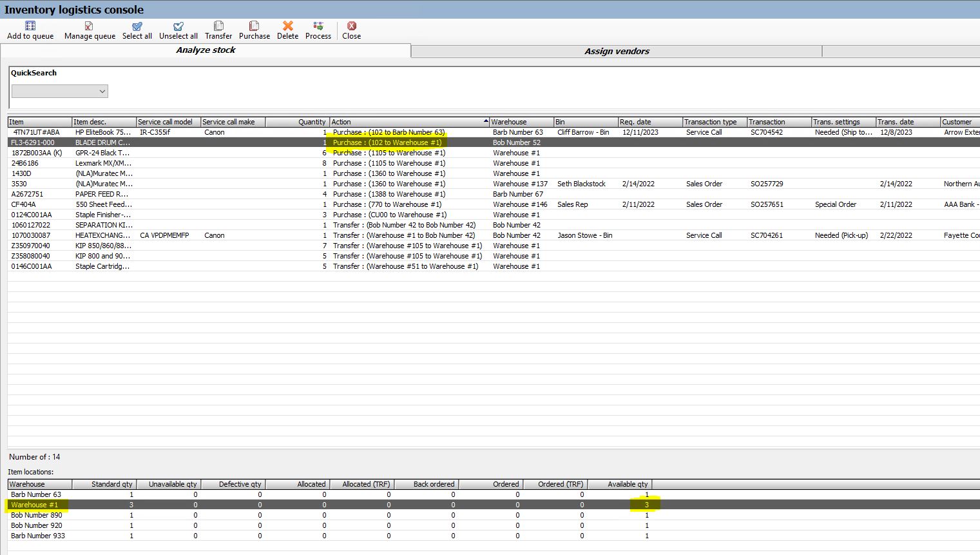Click the Delete toolbar icon
The width and height of the screenshot is (980, 555).
[x=288, y=26]
